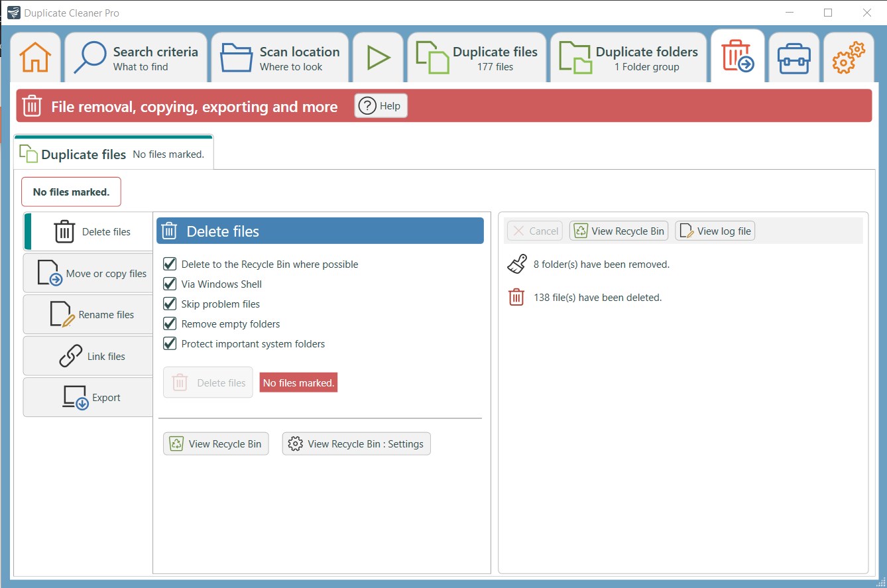Switch to the Search criteria tab
Viewport: 887px width, 588px height.
[136, 58]
